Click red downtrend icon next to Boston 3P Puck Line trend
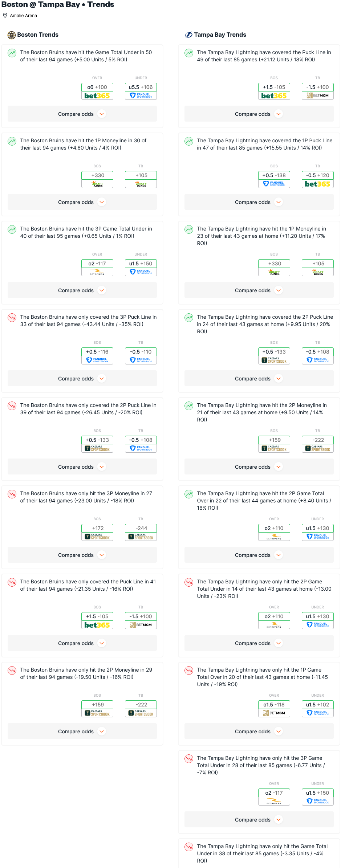The image size is (341, 868). [12, 318]
